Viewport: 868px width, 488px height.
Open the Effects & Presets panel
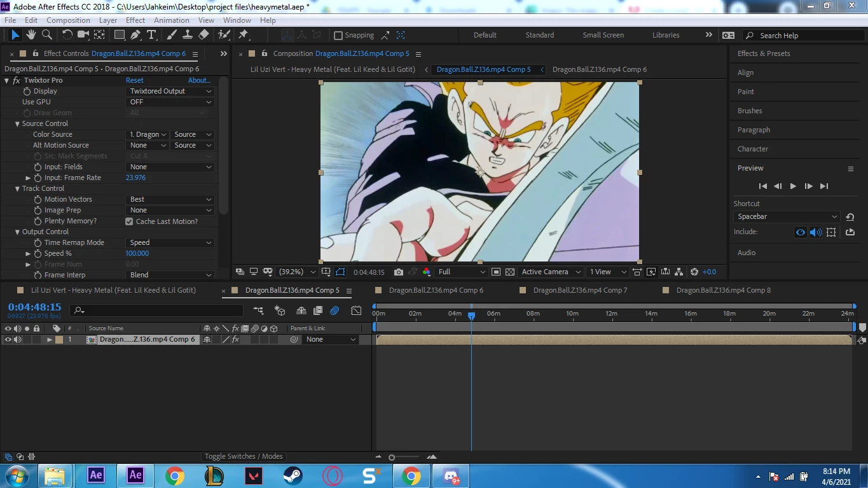[764, 54]
